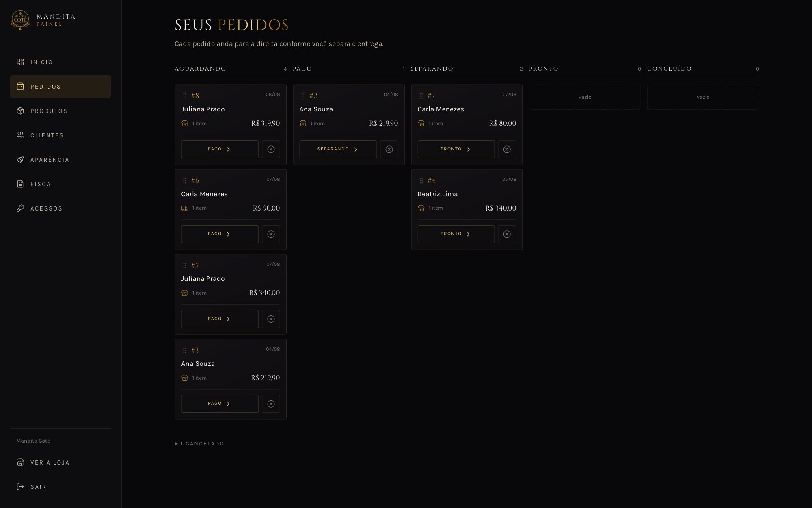The height and width of the screenshot is (508, 812).
Task: Click the empty Pronto column placeholder
Action: [x=585, y=97]
